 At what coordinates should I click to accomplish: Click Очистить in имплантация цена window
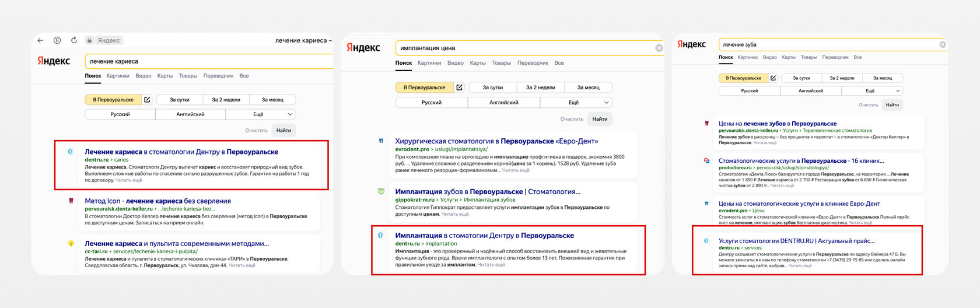click(572, 119)
